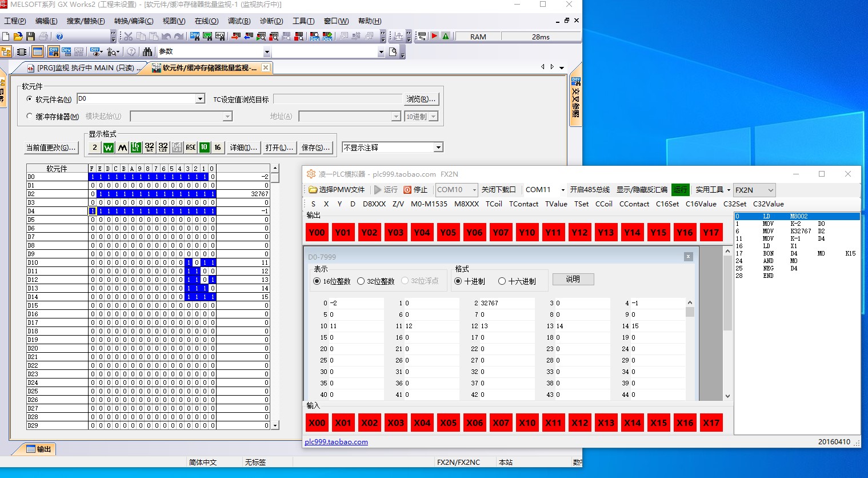Click the X05 input button
868x478 pixels.
448,423
